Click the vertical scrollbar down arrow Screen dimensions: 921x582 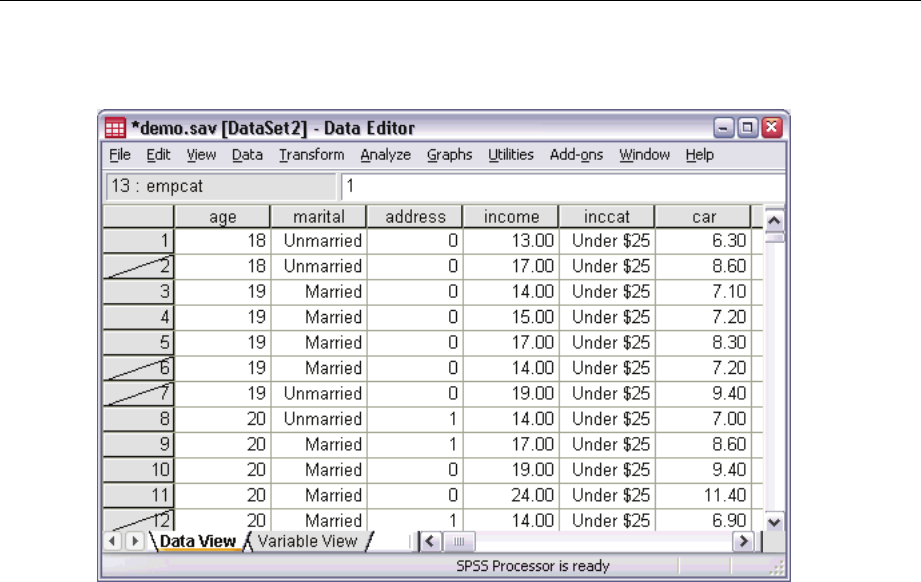tap(774, 522)
